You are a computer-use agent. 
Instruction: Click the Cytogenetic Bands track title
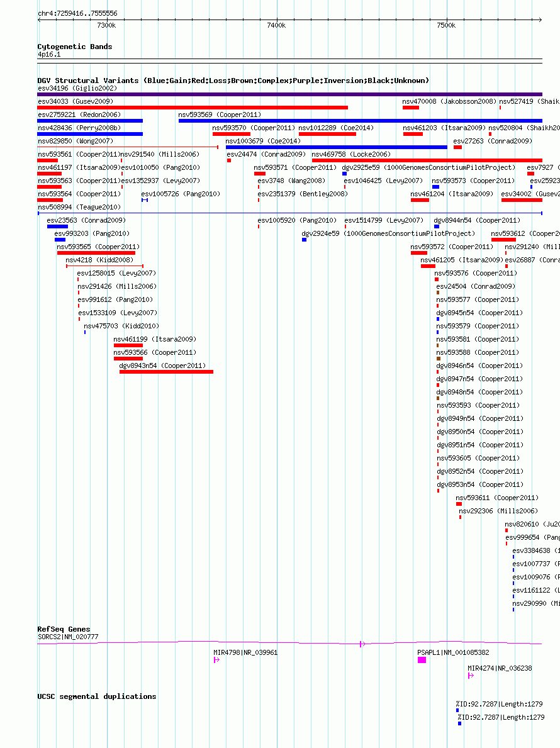tap(75, 47)
